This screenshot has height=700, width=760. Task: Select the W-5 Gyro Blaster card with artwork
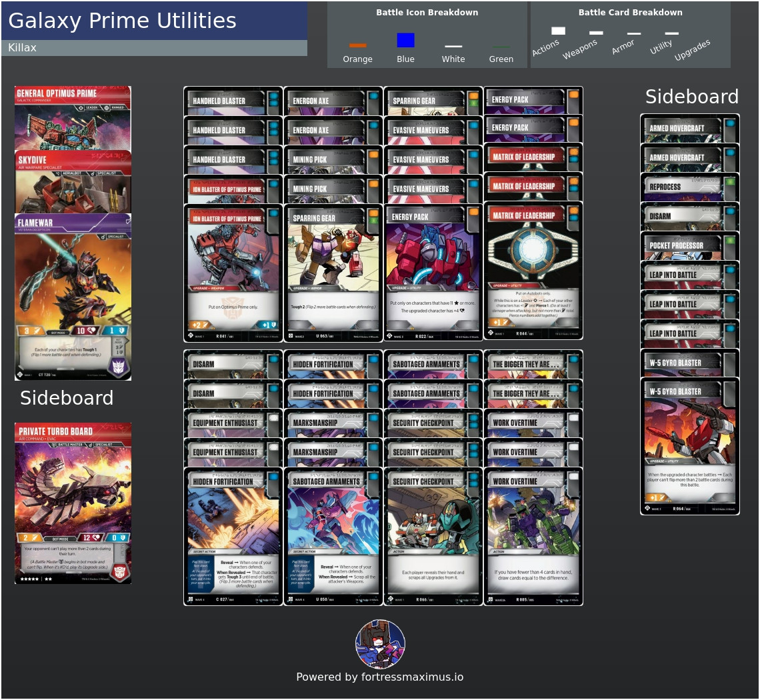pos(690,446)
